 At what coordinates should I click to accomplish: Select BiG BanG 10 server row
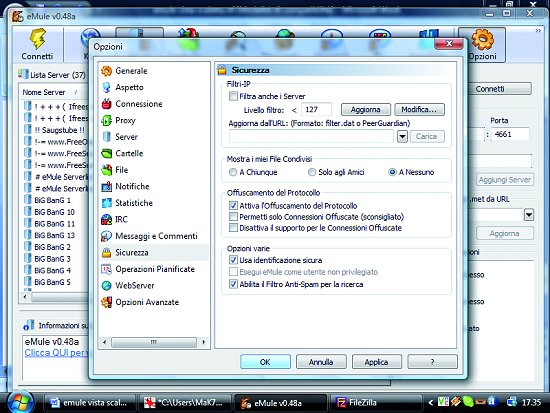(x=54, y=212)
